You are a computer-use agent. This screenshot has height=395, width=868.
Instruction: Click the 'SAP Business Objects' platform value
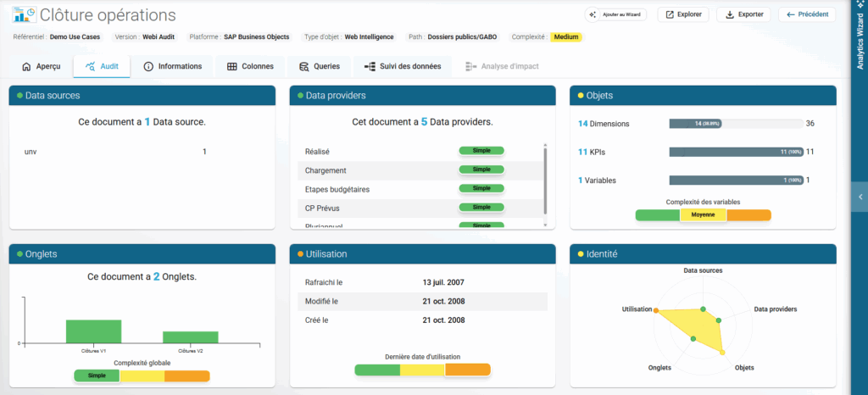256,37
